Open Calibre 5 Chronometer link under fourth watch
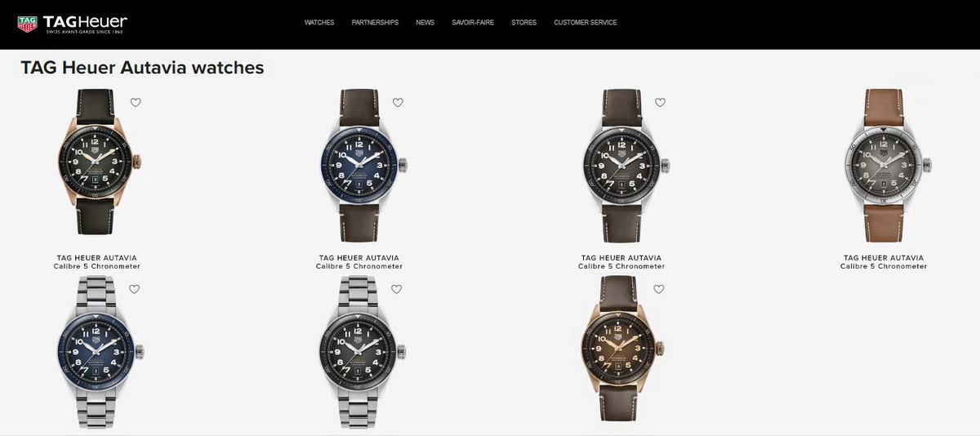This screenshot has width=980, height=436. [x=884, y=267]
